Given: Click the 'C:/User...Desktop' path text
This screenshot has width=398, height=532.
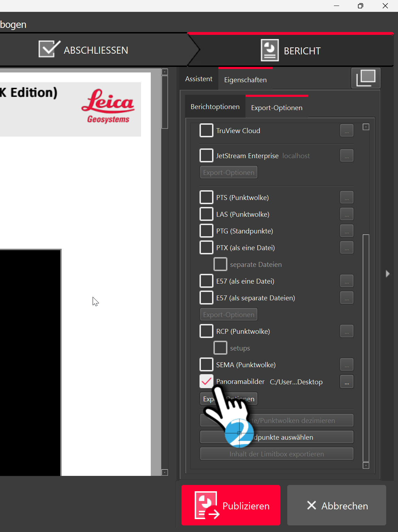Looking at the screenshot, I should click(x=296, y=382).
